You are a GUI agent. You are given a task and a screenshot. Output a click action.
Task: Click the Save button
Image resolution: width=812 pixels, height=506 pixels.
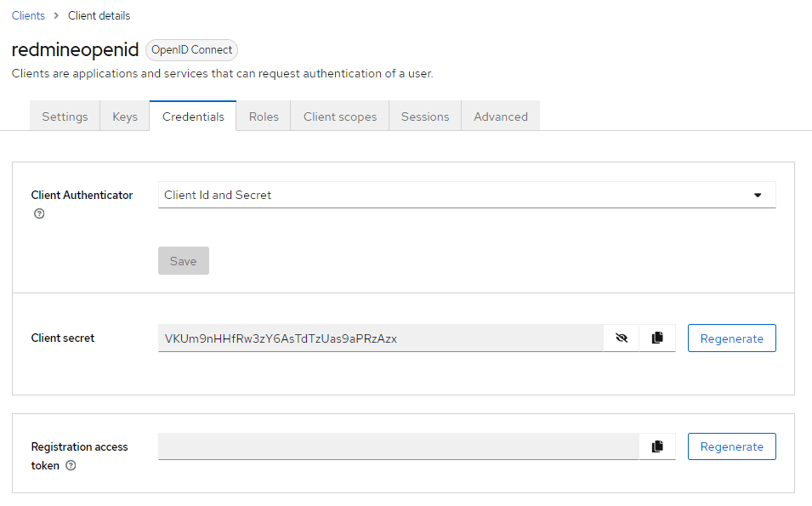click(183, 260)
